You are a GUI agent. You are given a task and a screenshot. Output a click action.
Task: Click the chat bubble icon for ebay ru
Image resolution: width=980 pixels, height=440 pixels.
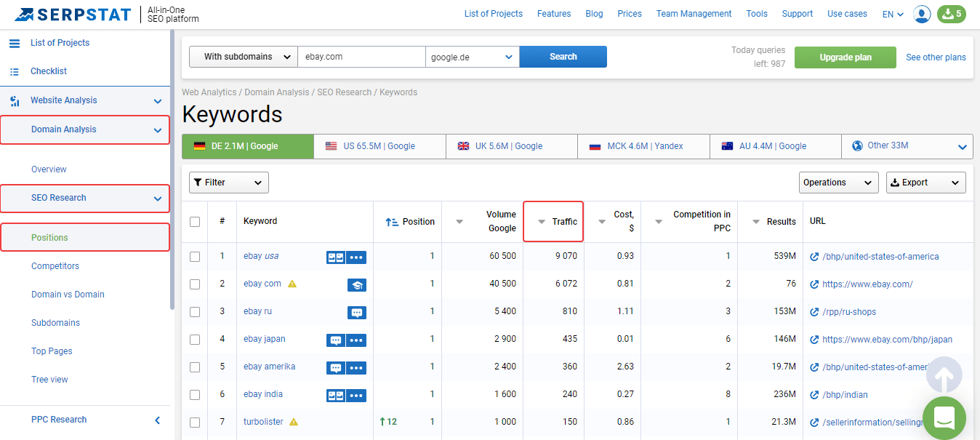pos(356,312)
